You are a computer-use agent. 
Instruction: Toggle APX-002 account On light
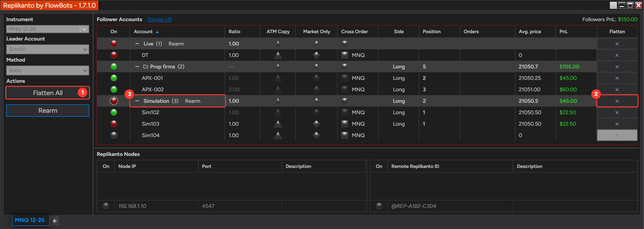point(114,89)
